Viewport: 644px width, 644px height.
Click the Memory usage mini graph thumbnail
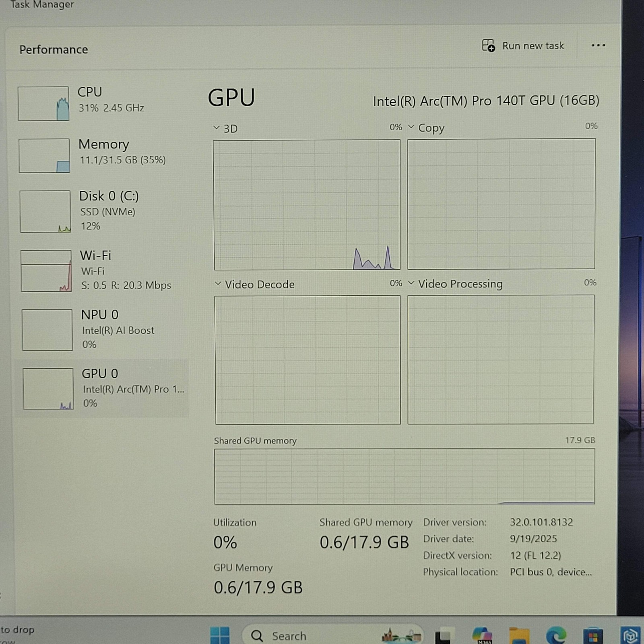pos(44,156)
